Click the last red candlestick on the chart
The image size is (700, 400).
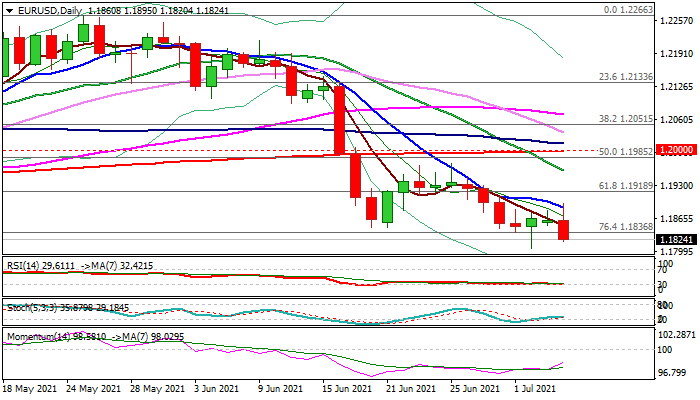click(563, 230)
